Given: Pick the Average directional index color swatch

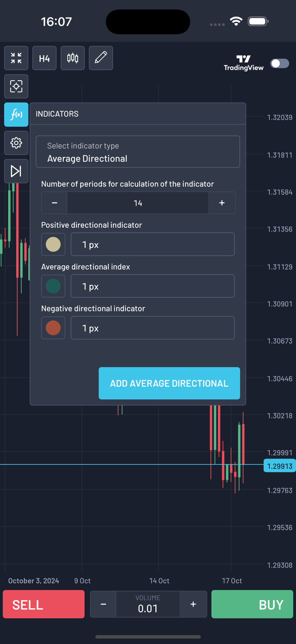Looking at the screenshot, I should coord(53,286).
